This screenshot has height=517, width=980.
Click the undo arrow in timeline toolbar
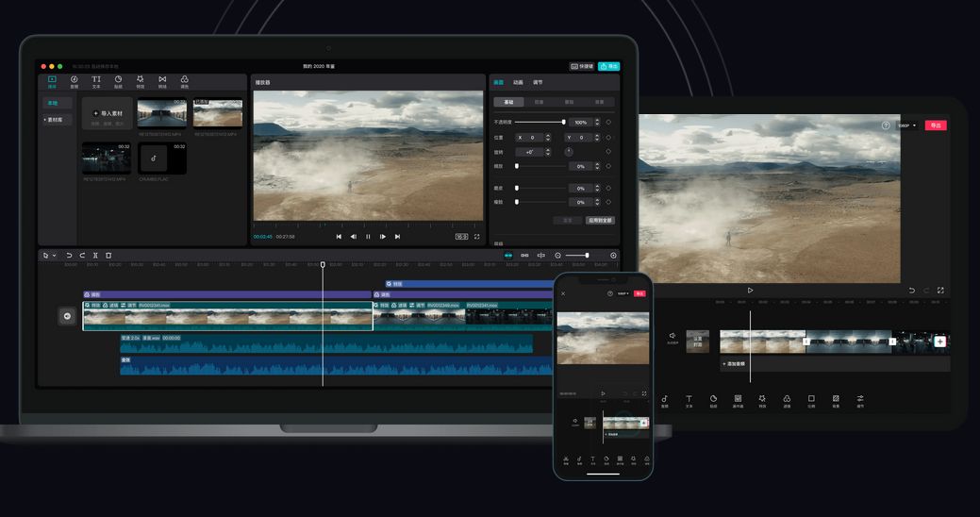point(69,255)
